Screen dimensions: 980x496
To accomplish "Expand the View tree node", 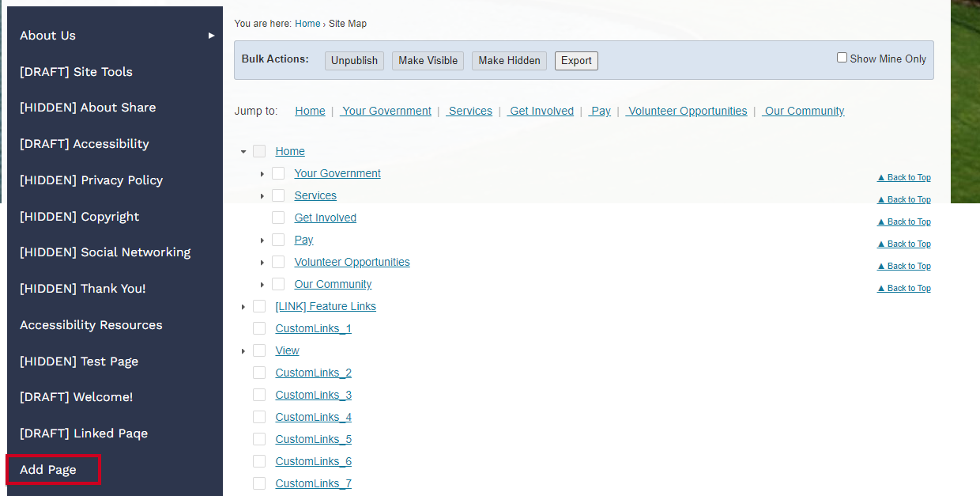I will click(x=243, y=350).
